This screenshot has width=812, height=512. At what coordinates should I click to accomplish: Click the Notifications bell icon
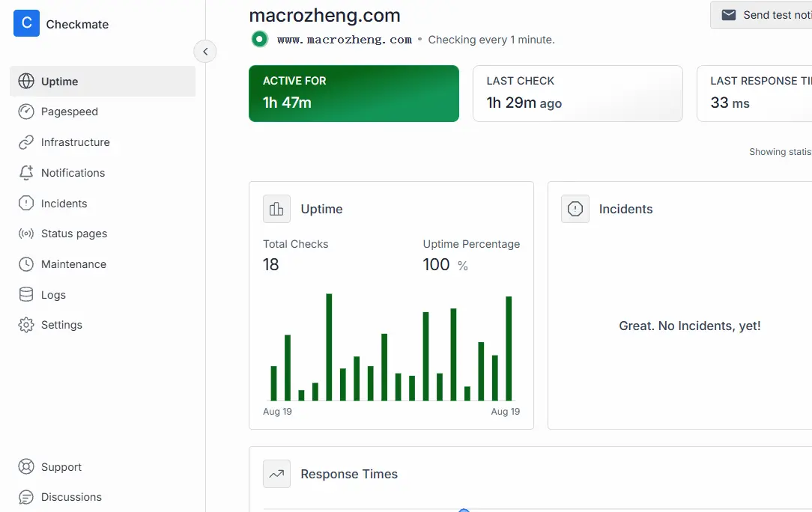coord(26,173)
